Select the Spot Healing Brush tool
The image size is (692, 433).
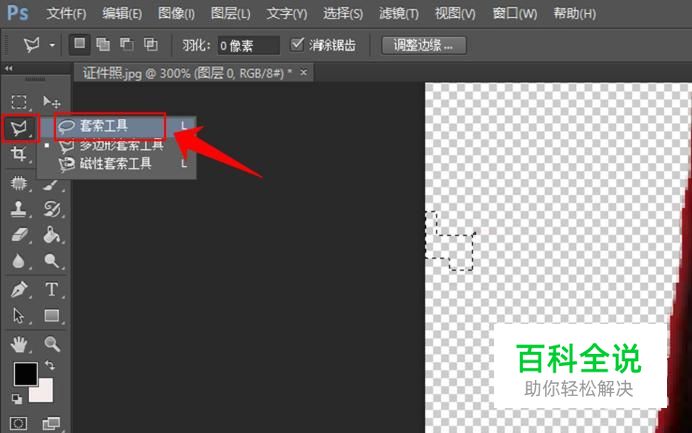pos(19,183)
